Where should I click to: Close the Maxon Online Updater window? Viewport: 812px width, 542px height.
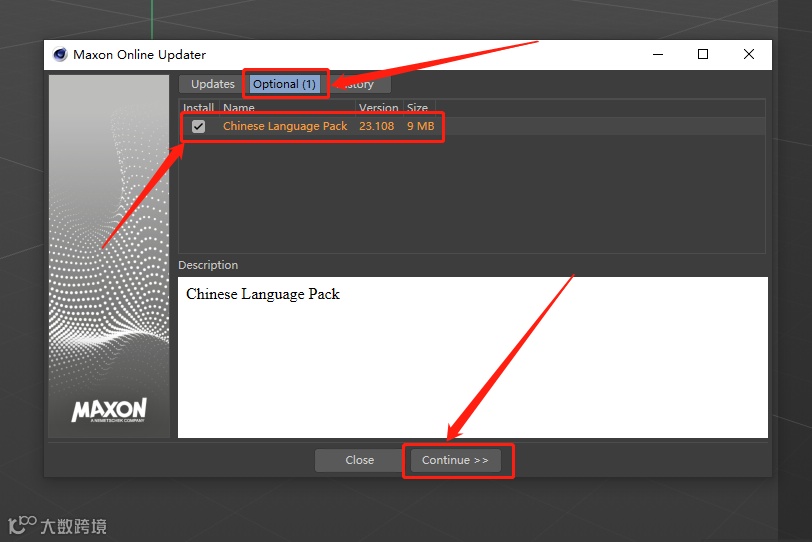point(748,54)
